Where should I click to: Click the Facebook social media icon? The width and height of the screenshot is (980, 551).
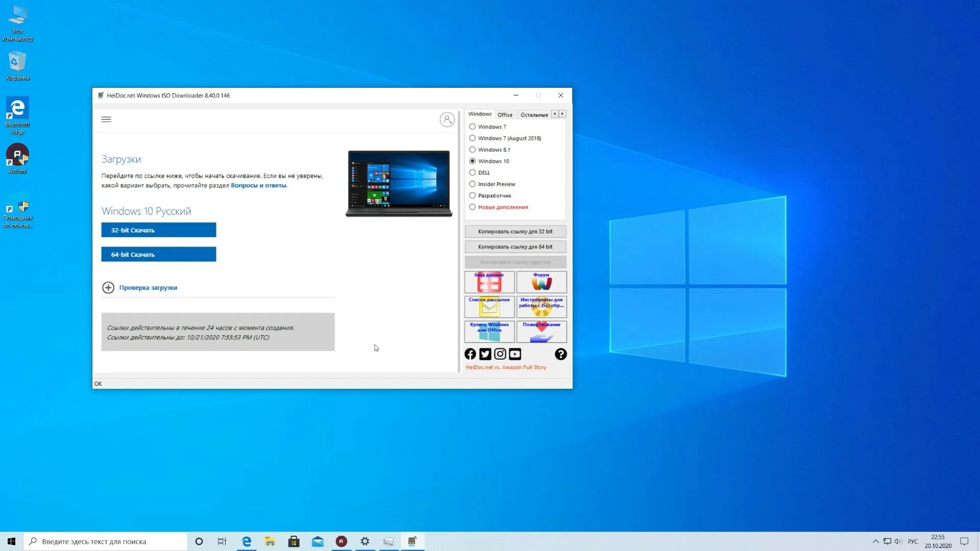[x=470, y=353]
